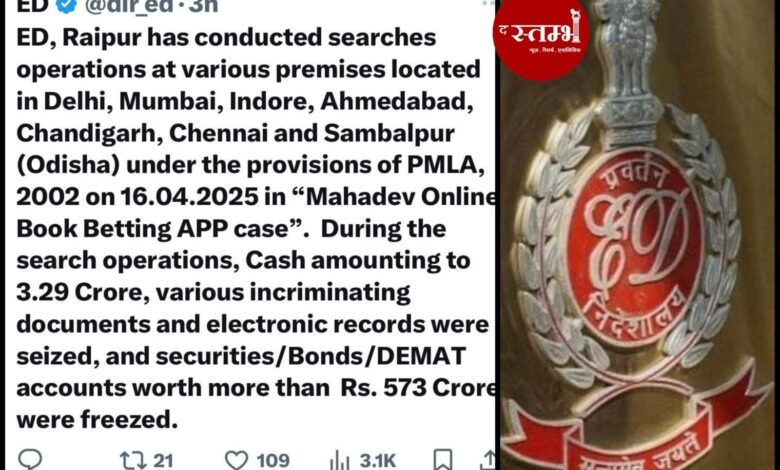Click the 3.1K views count

[x=378, y=461]
